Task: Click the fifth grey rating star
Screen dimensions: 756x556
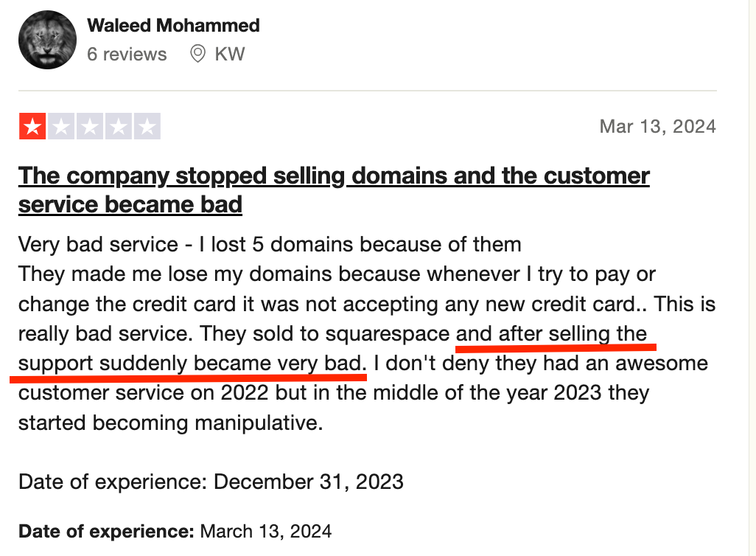Action: point(147,126)
